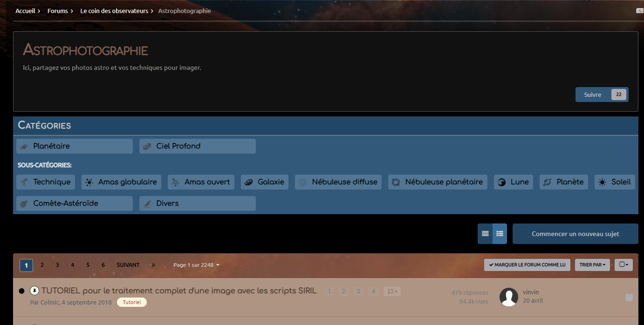Click the Galaxie spiral icon
Image resolution: width=644 pixels, height=325 pixels.
click(x=248, y=182)
